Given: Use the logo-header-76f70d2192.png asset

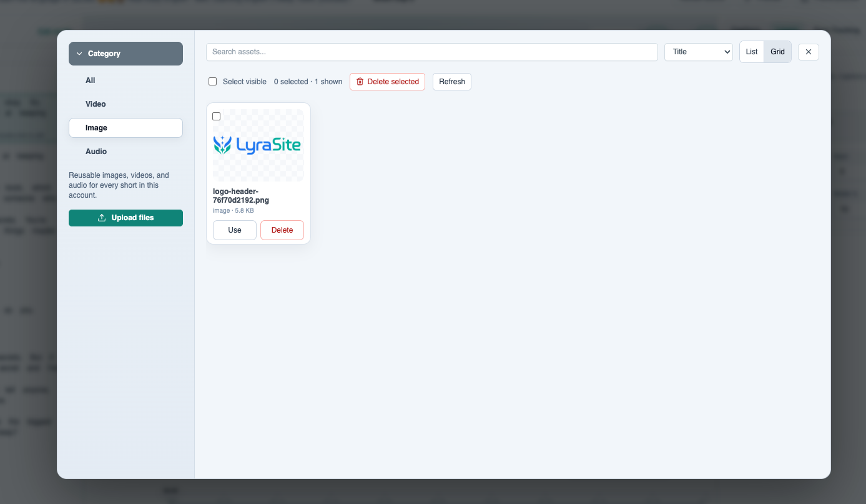Looking at the screenshot, I should coord(235,230).
